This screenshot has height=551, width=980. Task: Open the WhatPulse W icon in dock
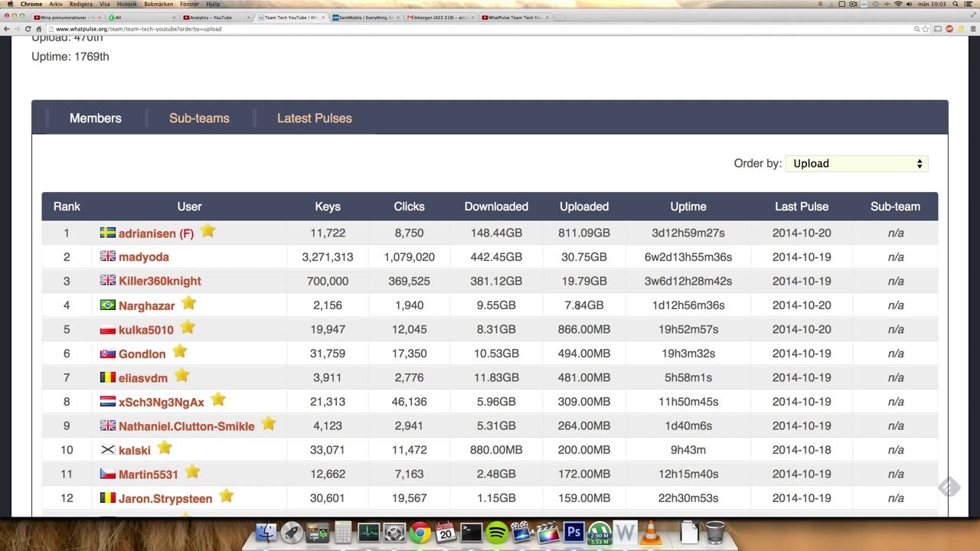[x=626, y=532]
